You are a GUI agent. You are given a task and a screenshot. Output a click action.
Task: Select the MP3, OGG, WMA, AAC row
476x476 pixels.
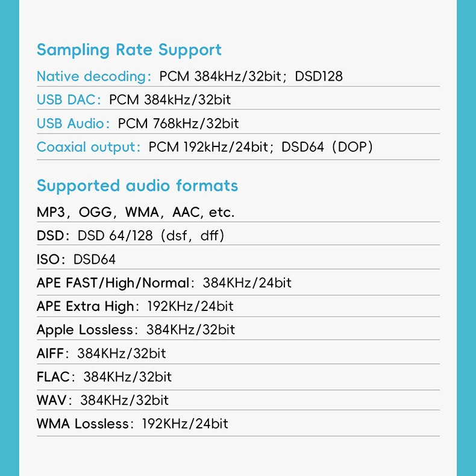(136, 212)
